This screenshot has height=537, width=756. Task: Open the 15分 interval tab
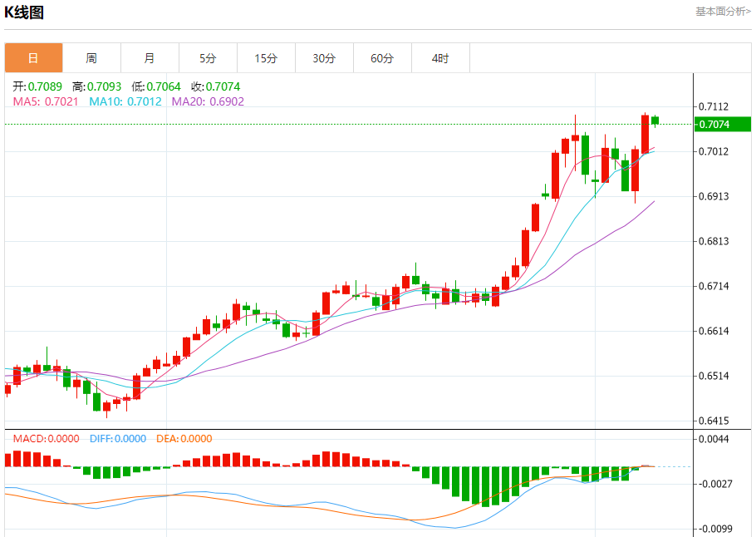pos(266,58)
